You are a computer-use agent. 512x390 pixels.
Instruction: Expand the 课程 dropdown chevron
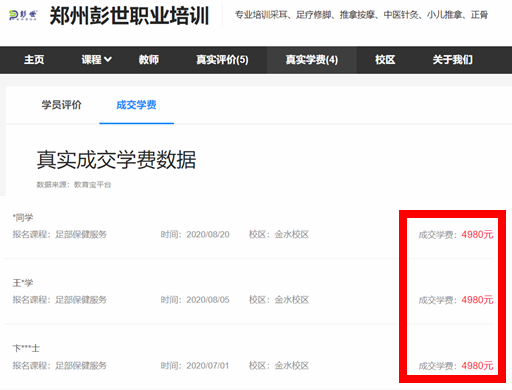(x=108, y=60)
